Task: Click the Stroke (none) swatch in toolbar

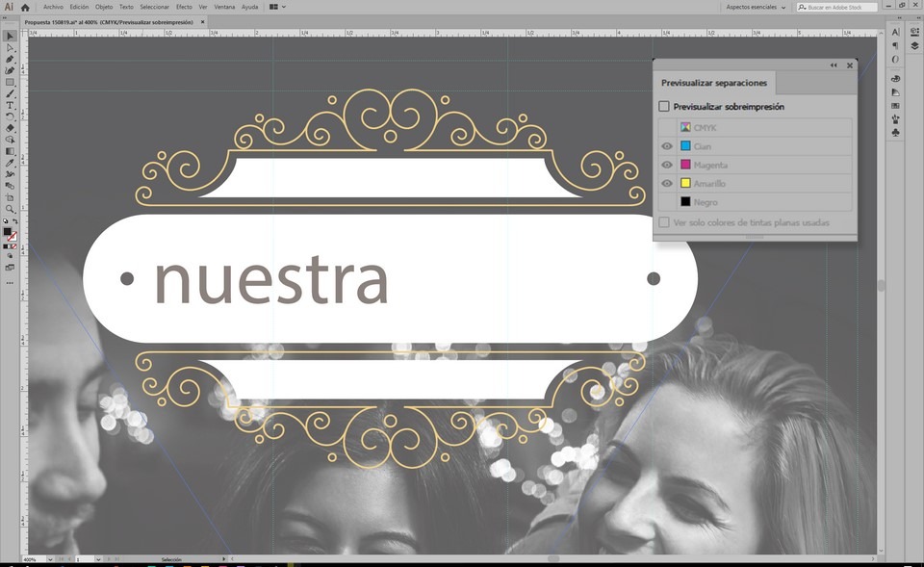Action: click(13, 237)
